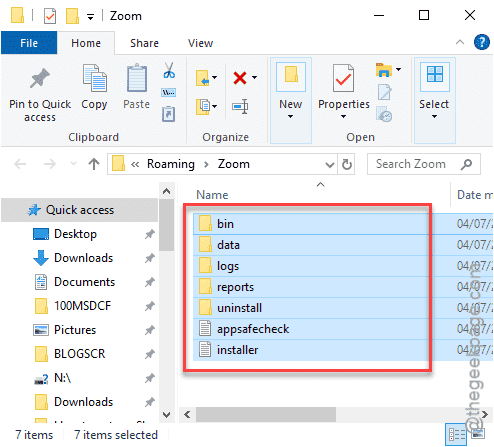The height and width of the screenshot is (447, 494).
Task: Click the Rename icon in Organize group
Action: (x=240, y=107)
